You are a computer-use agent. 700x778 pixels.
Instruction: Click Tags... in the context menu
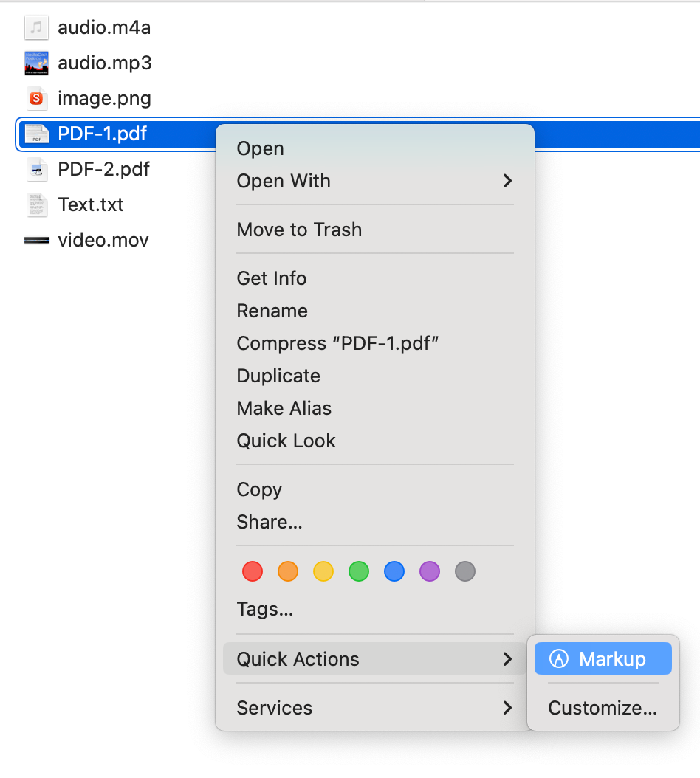[x=264, y=609]
